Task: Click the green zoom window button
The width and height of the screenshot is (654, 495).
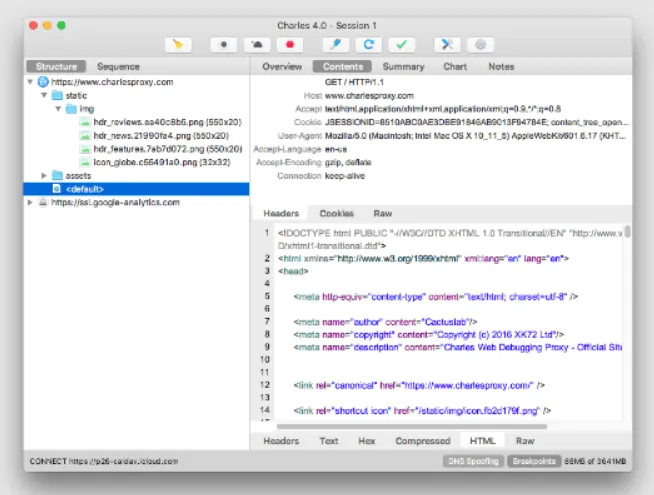Action: (x=61, y=25)
